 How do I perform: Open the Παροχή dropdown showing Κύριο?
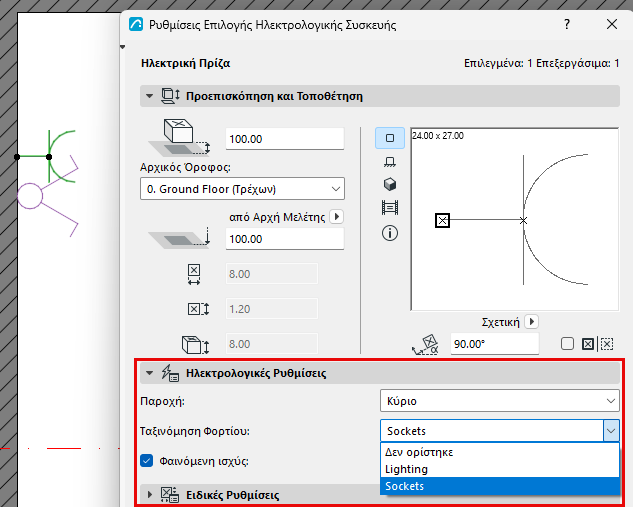pos(499,401)
